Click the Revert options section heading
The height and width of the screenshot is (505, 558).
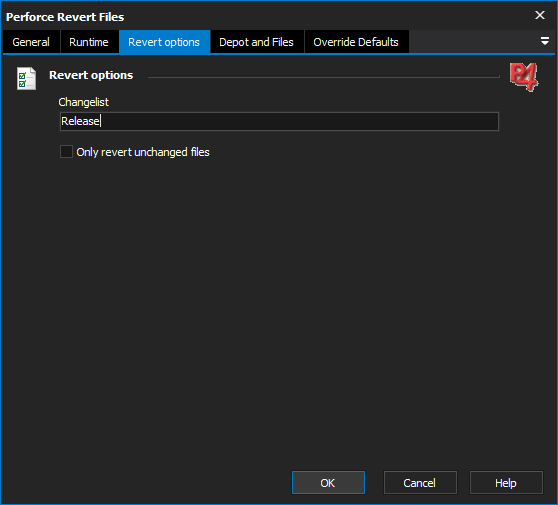click(91, 75)
